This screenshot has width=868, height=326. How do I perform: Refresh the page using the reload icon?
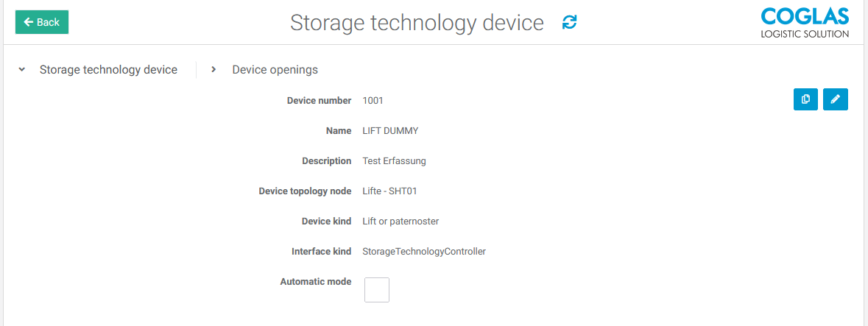click(569, 22)
